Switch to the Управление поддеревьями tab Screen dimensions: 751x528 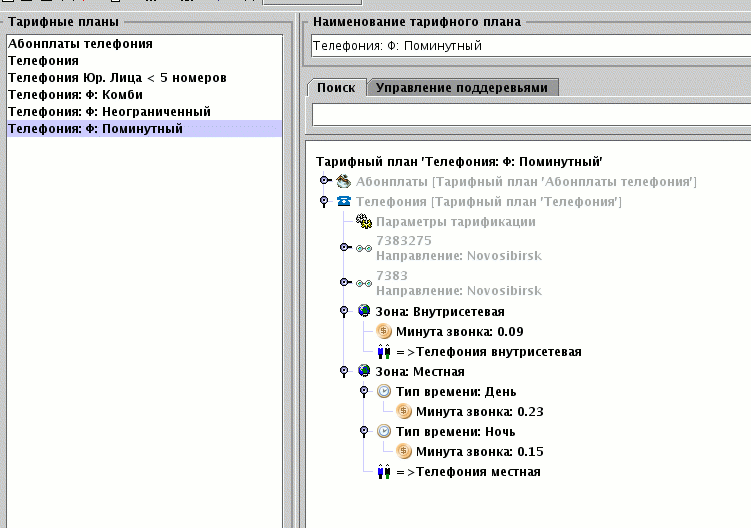click(462, 87)
